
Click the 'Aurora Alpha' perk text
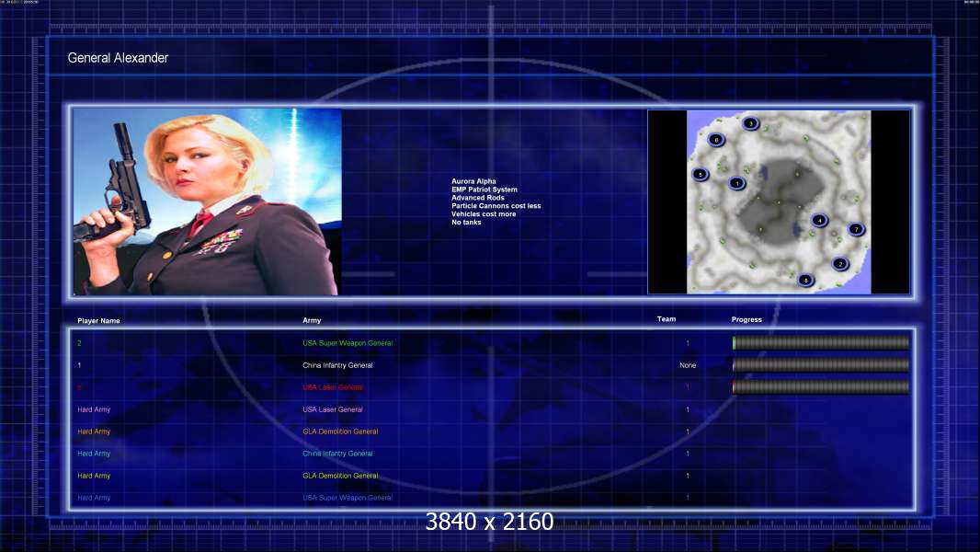click(x=473, y=181)
